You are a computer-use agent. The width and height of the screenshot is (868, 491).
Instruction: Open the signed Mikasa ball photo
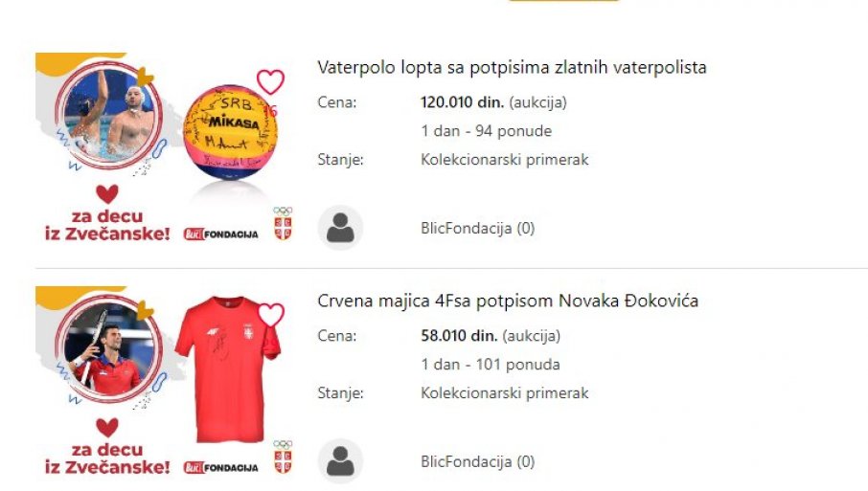(230, 132)
